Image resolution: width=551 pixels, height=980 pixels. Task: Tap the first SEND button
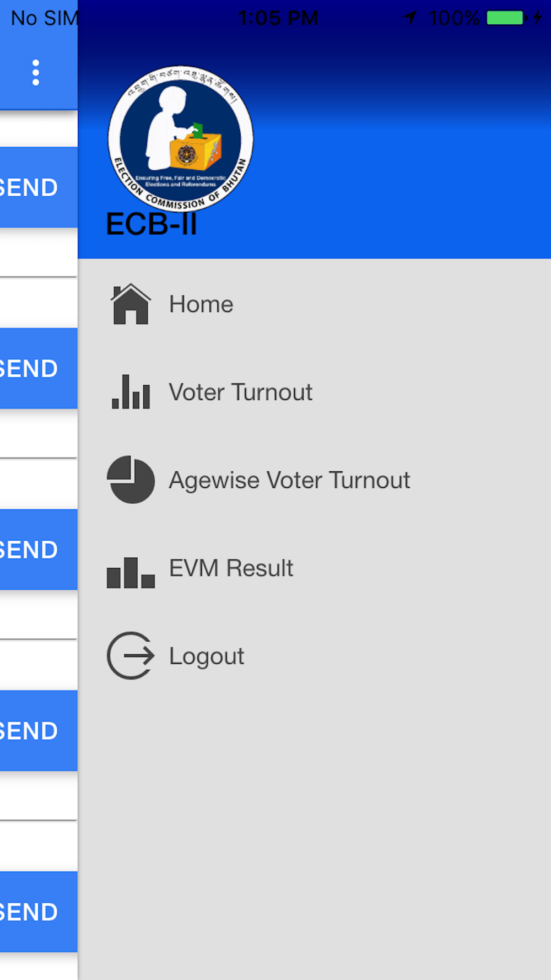pos(39,187)
